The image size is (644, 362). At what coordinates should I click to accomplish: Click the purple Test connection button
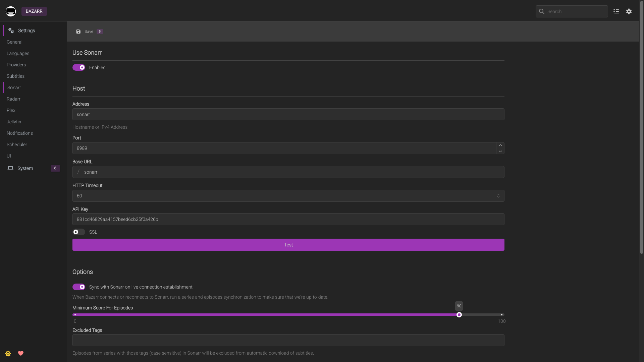tap(288, 245)
